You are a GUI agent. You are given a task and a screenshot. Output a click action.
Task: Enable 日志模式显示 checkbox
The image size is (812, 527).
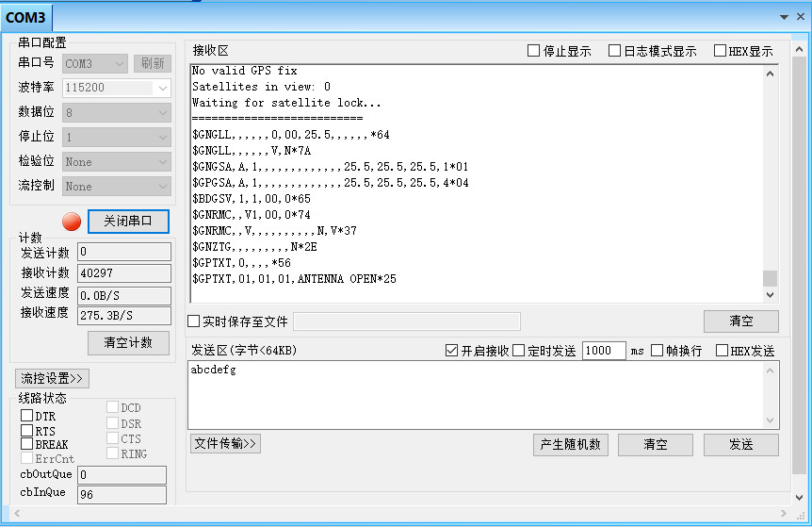coord(614,51)
